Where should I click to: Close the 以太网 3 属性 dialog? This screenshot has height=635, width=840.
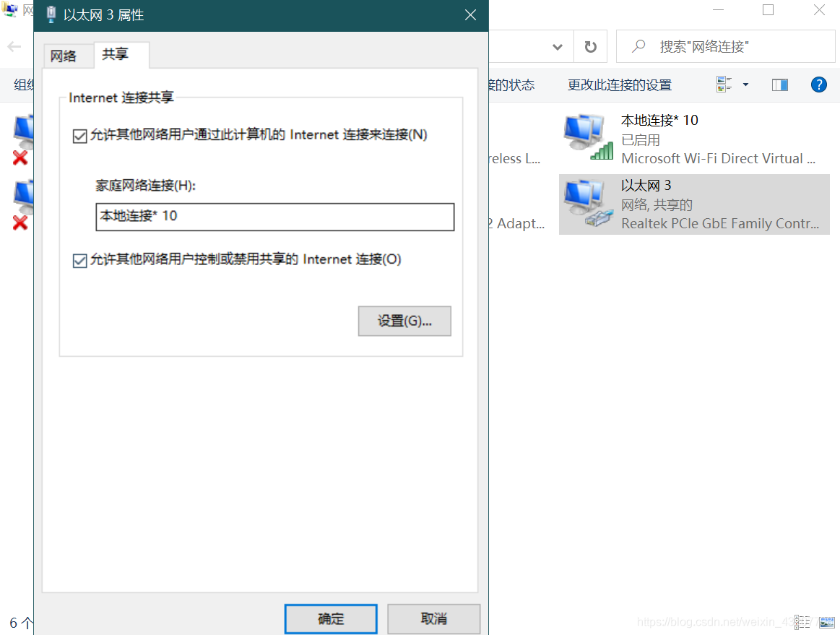pos(470,15)
